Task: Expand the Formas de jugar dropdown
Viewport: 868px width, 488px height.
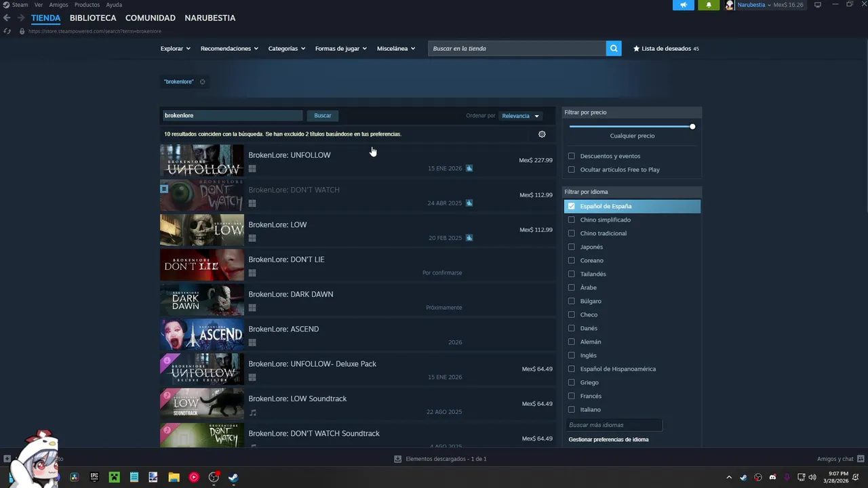Action: [x=340, y=49]
